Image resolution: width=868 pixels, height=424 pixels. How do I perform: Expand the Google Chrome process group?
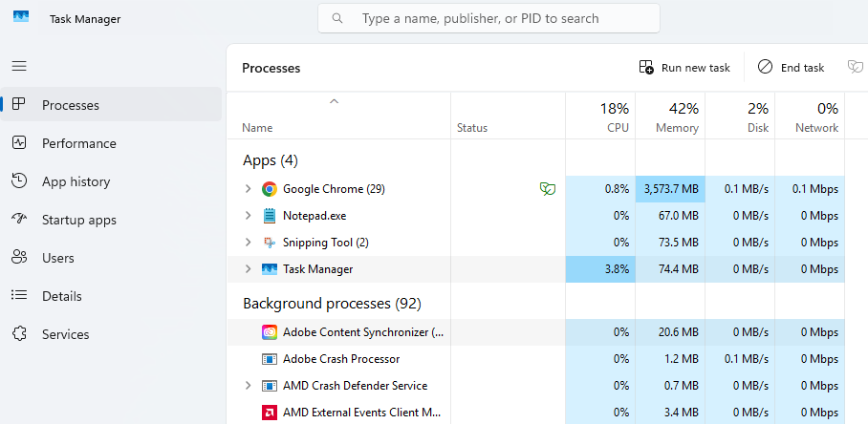coord(249,189)
